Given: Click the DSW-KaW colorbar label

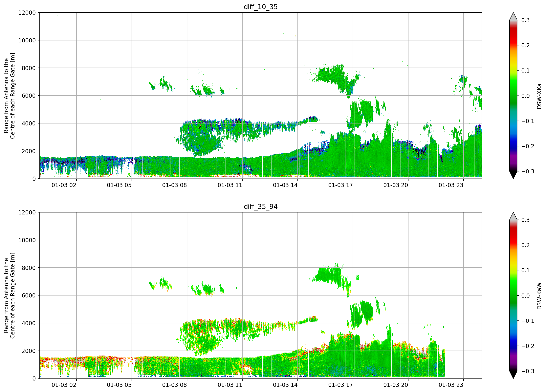Looking at the screenshot, I should [x=539, y=296].
